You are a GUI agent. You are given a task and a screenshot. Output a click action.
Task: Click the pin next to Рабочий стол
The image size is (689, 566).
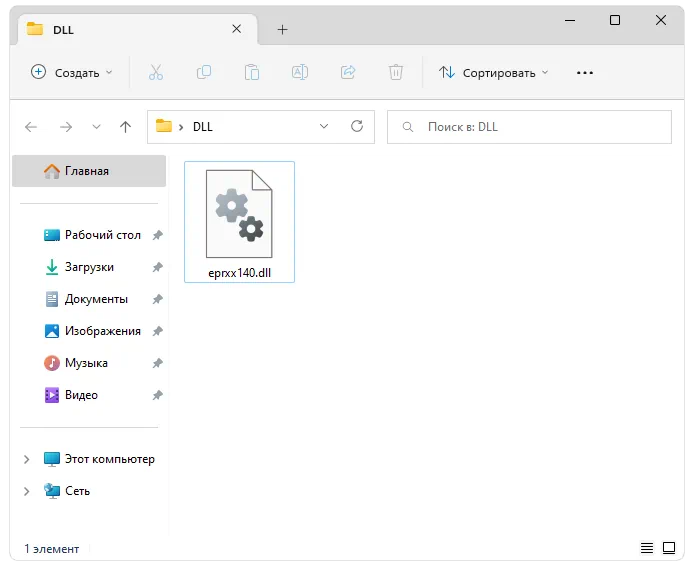click(x=157, y=235)
